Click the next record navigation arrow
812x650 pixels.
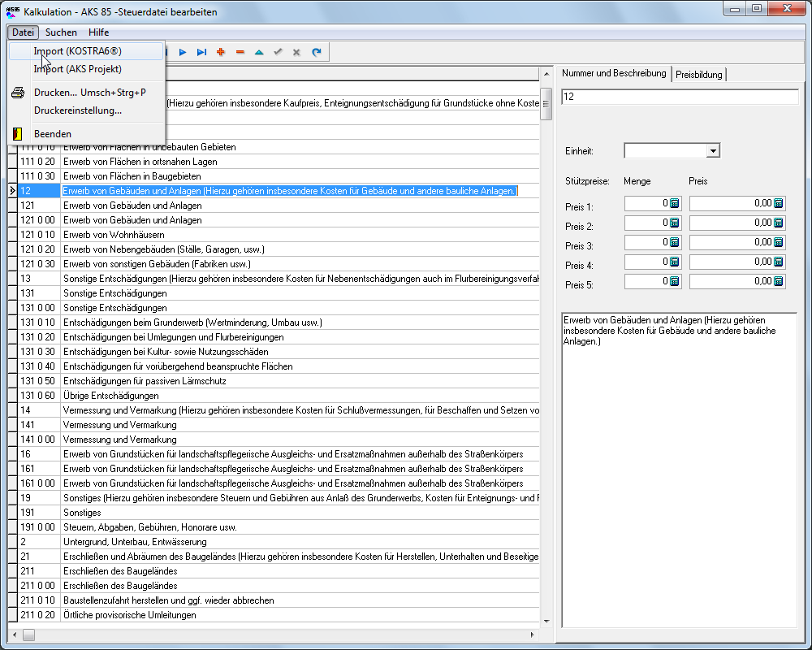click(x=183, y=52)
